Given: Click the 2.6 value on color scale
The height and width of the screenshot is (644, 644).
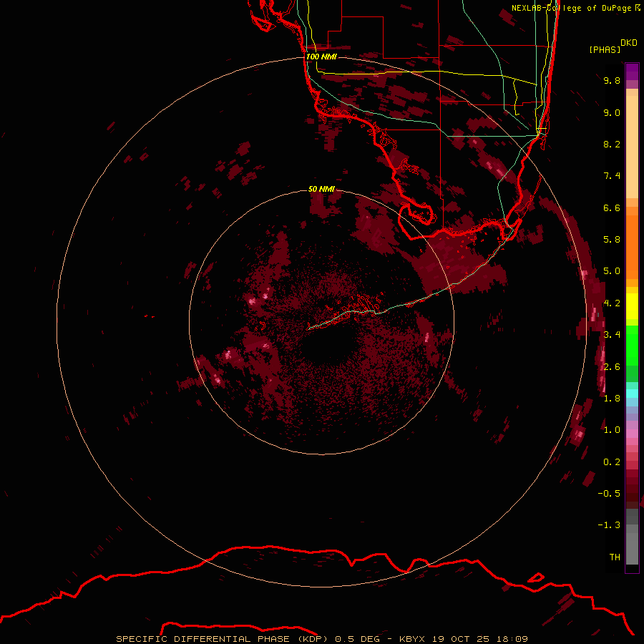Looking at the screenshot, I should [x=612, y=367].
